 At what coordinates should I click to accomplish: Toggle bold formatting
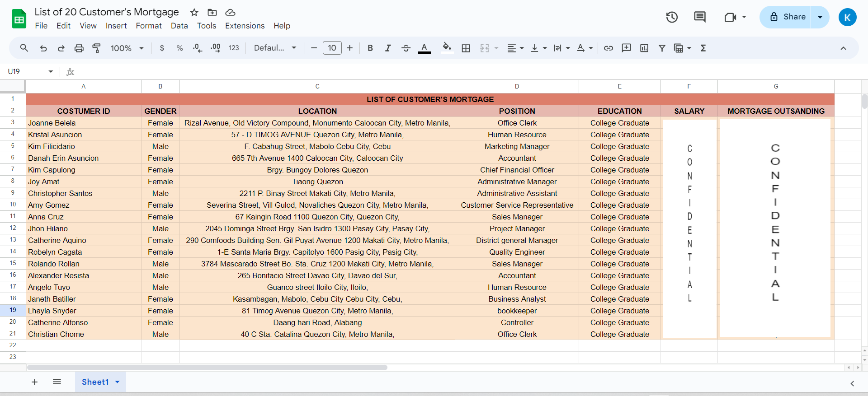pos(370,48)
